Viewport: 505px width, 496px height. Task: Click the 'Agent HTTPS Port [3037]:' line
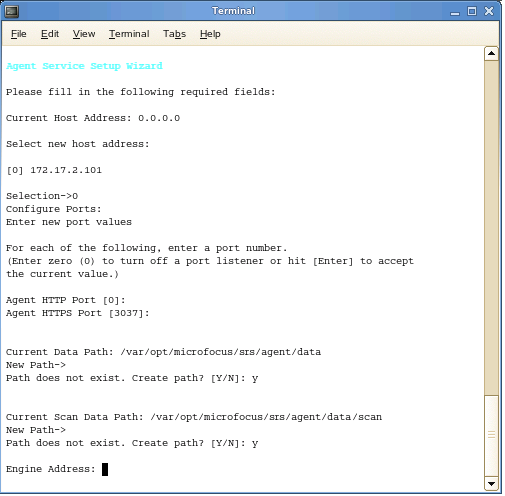coord(78,313)
